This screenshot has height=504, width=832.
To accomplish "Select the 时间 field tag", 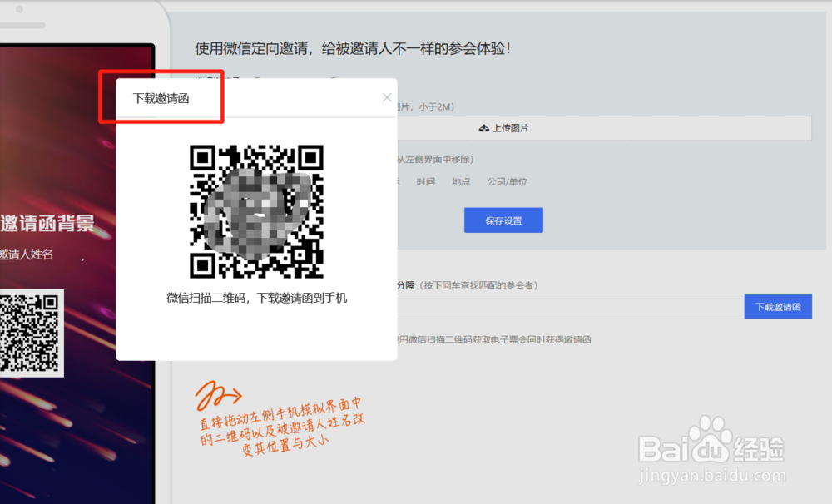I will point(425,181).
